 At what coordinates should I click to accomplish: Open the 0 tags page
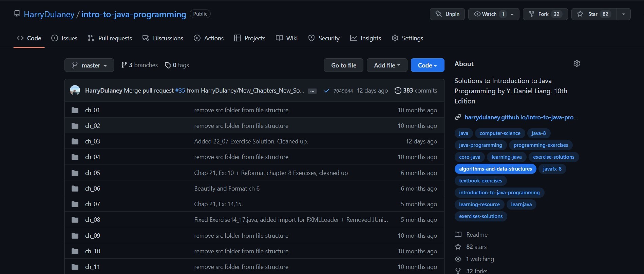[177, 65]
